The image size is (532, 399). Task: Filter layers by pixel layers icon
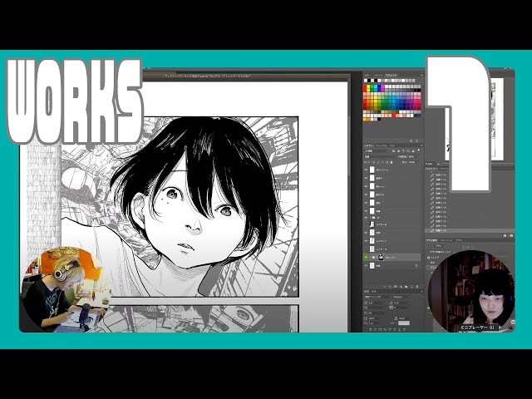tap(393, 150)
